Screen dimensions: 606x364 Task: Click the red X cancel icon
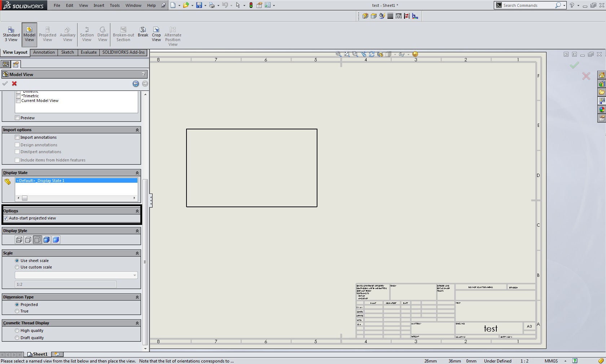tap(14, 84)
